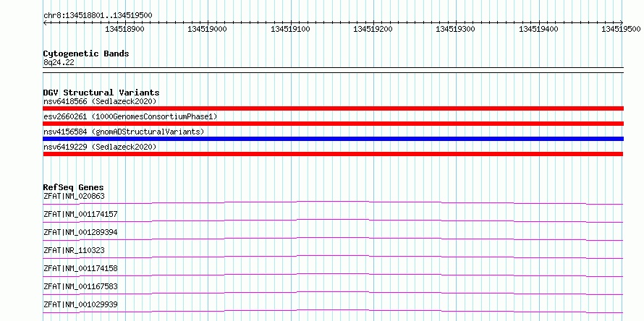Open variant label nsv6418566 (Sedlazeck2020)

[100, 101]
